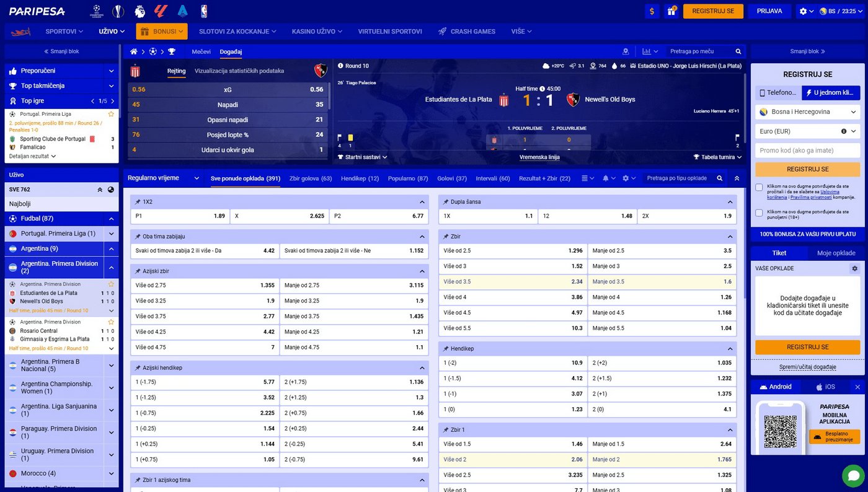The height and width of the screenshot is (492, 868).
Task: Click the NBA league icon in header
Action: click(204, 11)
